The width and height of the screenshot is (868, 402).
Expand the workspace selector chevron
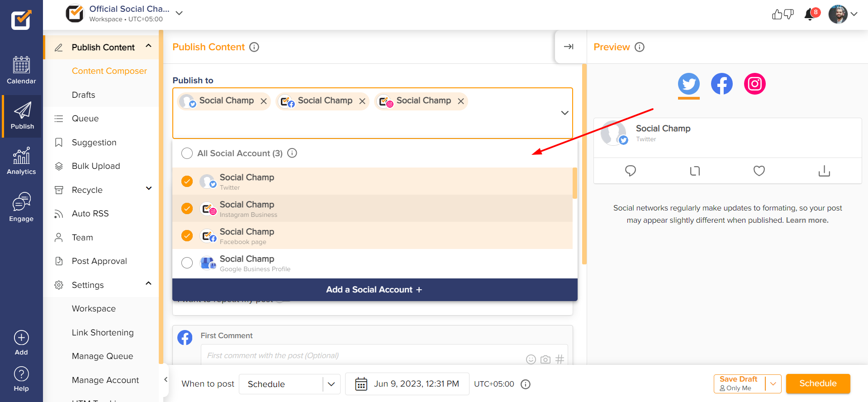tap(179, 13)
